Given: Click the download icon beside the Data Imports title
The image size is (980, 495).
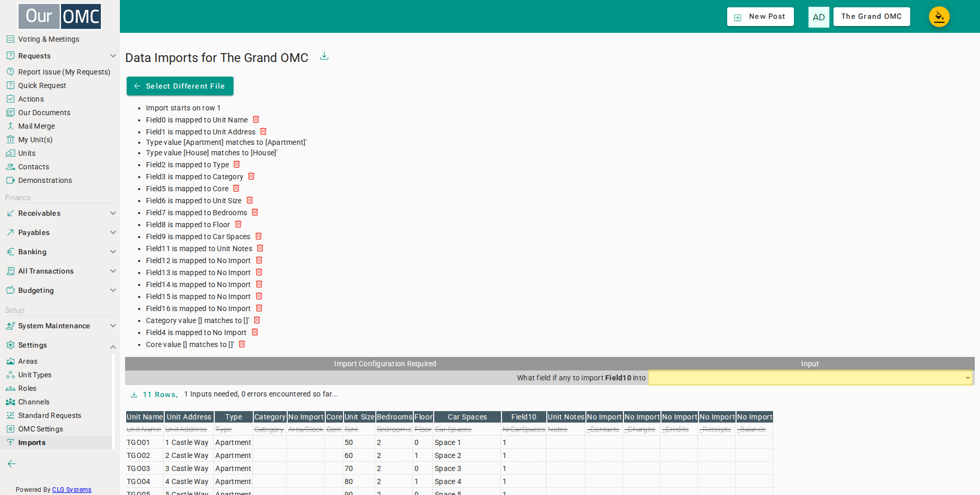Looking at the screenshot, I should click(324, 56).
